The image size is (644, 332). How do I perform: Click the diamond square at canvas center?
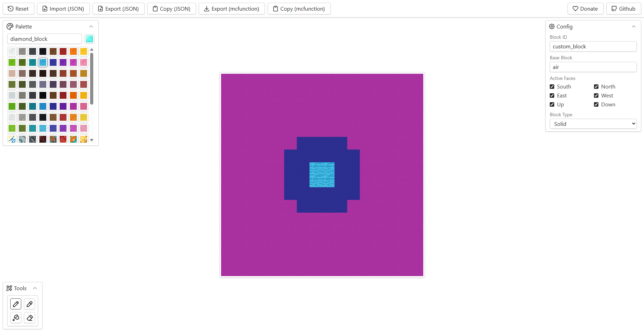pyautogui.click(x=322, y=175)
